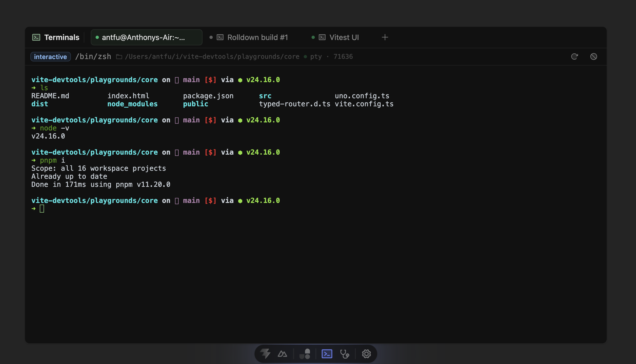636x364 pixels.
Task: Terminate the terminal session with stop icon
Action: [594, 57]
